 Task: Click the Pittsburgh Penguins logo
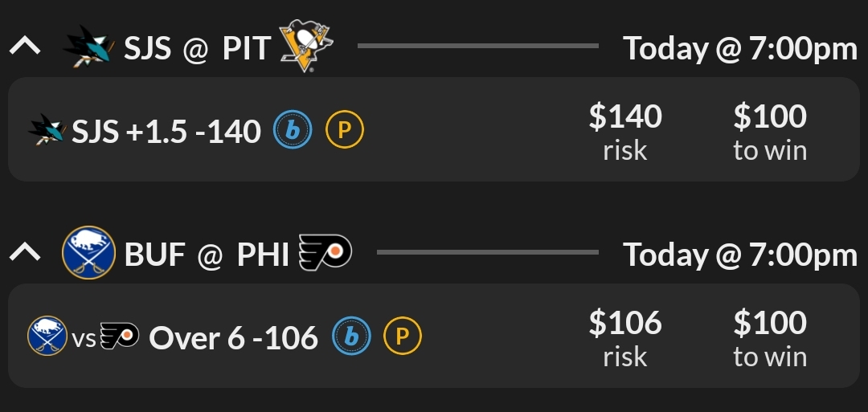[x=305, y=46]
